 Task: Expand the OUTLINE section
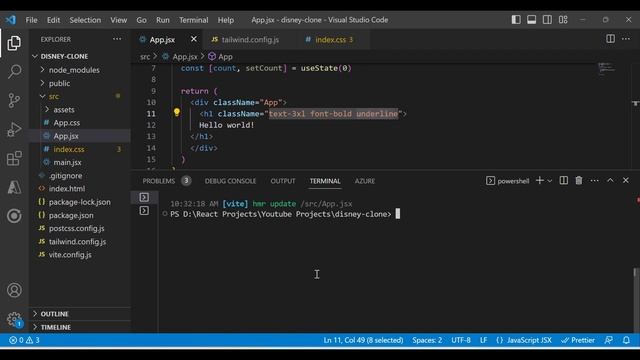[x=80, y=314]
